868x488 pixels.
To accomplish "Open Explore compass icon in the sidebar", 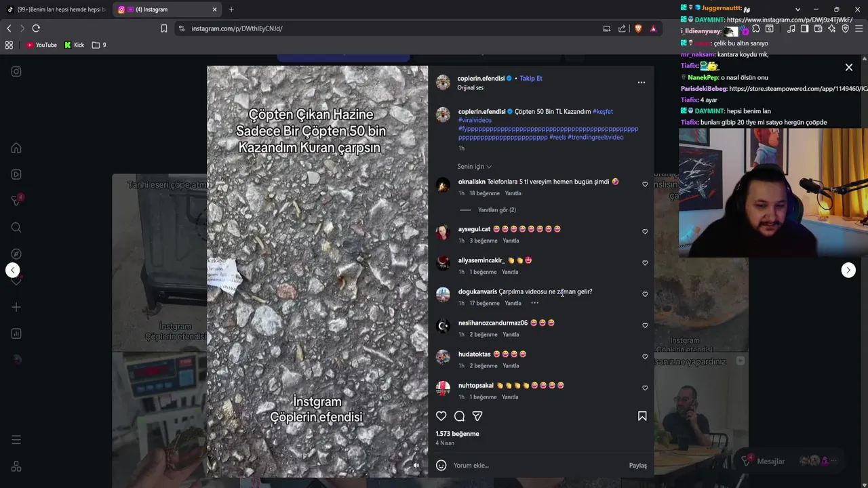I will click(16, 254).
